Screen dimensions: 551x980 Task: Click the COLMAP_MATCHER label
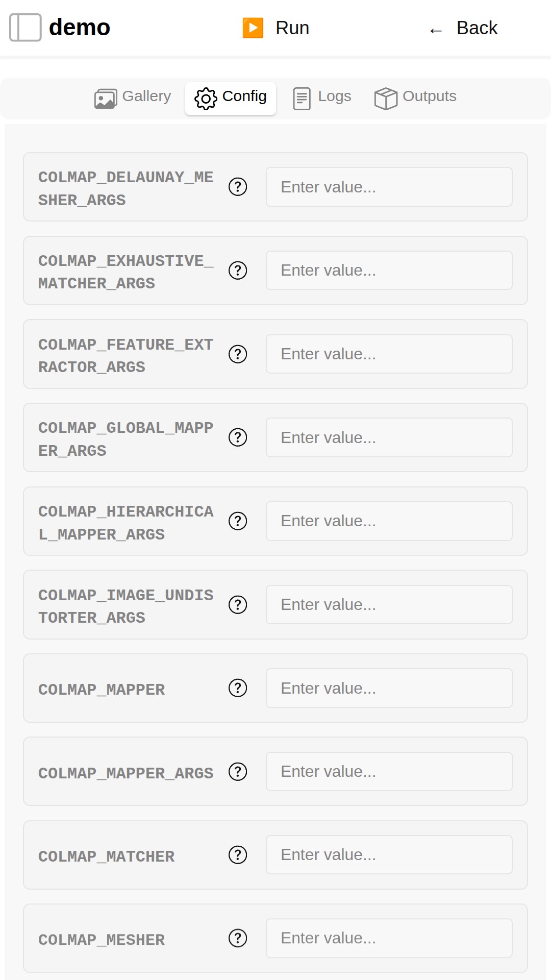point(107,856)
